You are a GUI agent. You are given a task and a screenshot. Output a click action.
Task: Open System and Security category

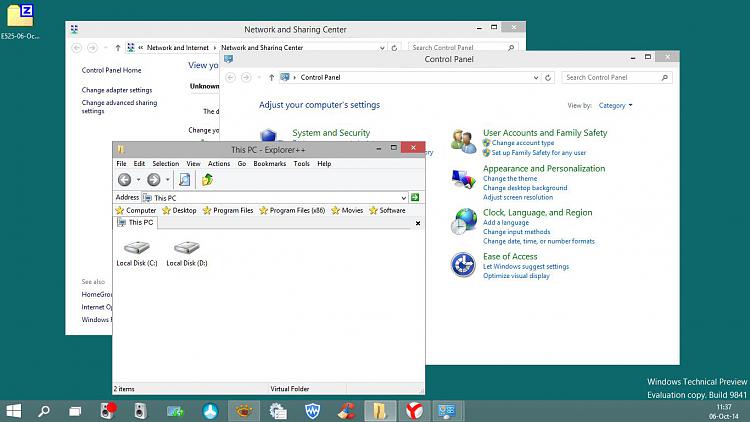coord(331,133)
